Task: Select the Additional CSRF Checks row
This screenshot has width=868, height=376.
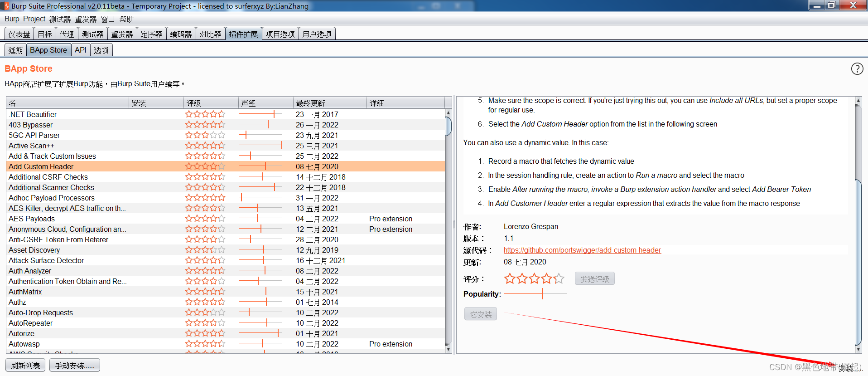Action: [226, 177]
